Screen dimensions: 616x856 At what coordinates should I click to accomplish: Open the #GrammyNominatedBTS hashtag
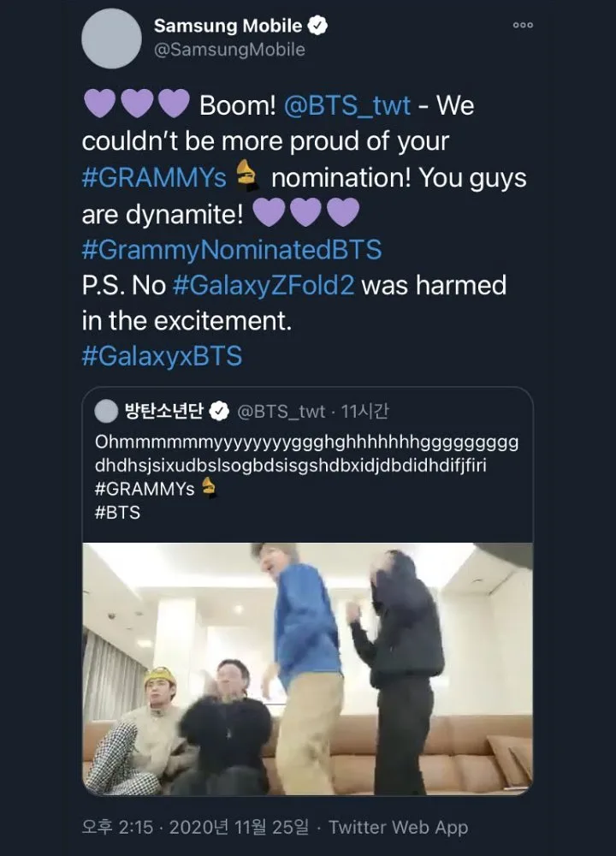[x=232, y=250]
